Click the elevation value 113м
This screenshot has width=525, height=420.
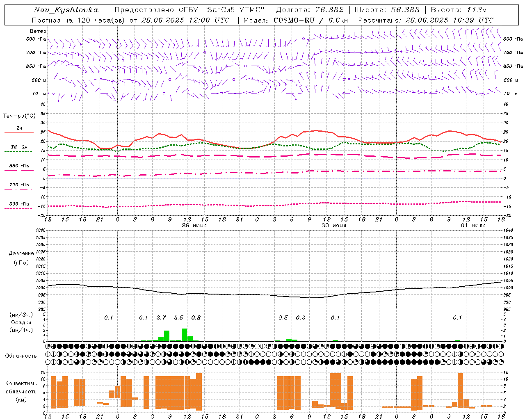click(477, 10)
